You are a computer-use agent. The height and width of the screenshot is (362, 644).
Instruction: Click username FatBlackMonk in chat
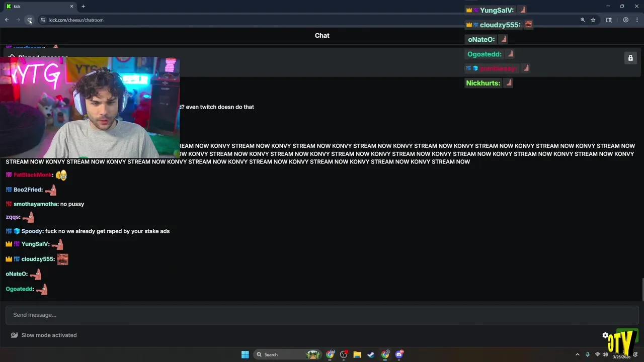click(x=33, y=175)
